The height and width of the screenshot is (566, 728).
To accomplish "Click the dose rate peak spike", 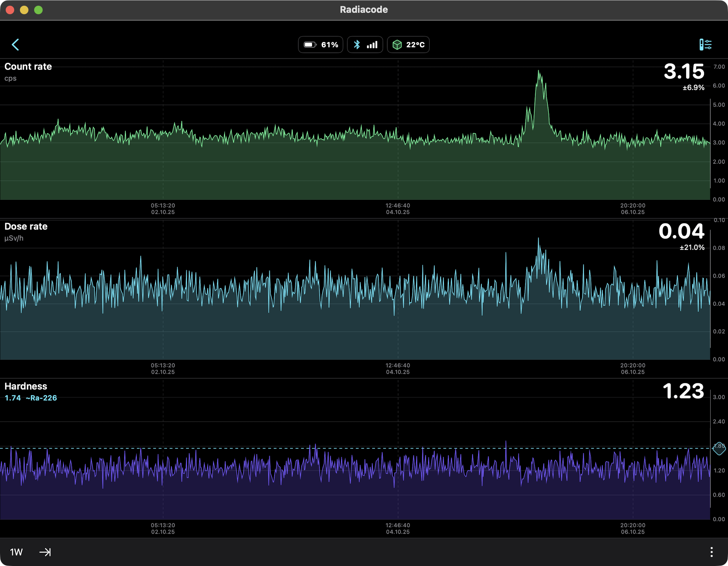I will pyautogui.click(x=538, y=239).
